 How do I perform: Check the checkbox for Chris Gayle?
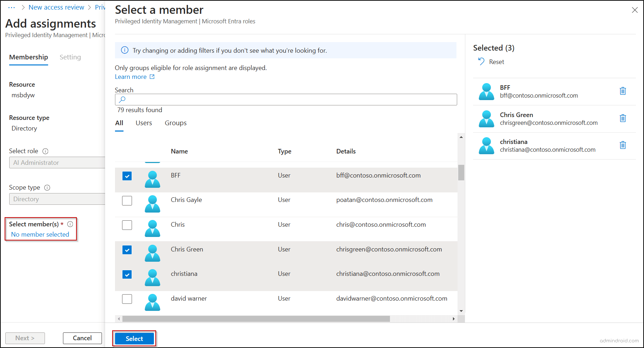(127, 201)
